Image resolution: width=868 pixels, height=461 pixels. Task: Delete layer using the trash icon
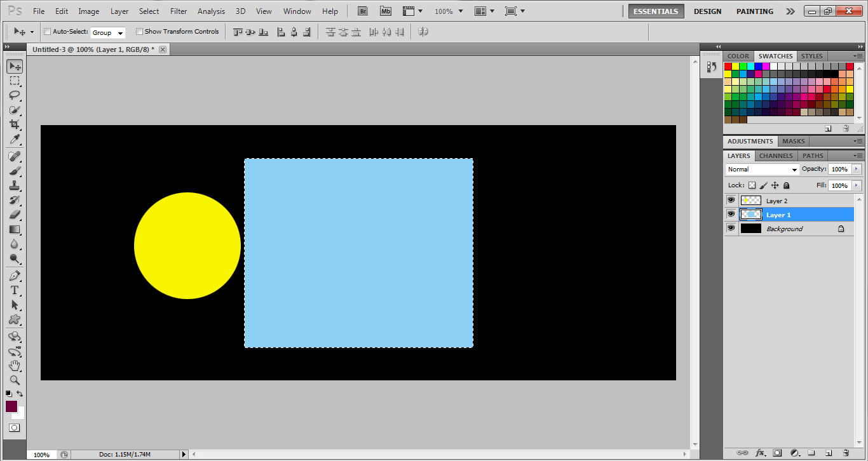pyautogui.click(x=846, y=453)
